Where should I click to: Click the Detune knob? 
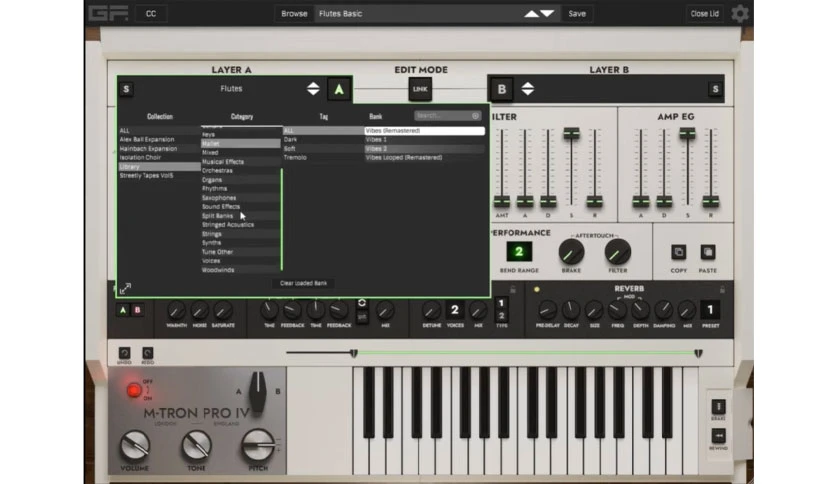tap(431, 310)
